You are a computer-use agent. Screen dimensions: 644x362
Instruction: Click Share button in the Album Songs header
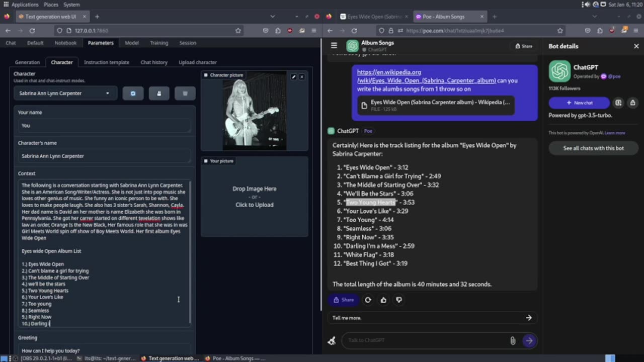click(x=524, y=46)
